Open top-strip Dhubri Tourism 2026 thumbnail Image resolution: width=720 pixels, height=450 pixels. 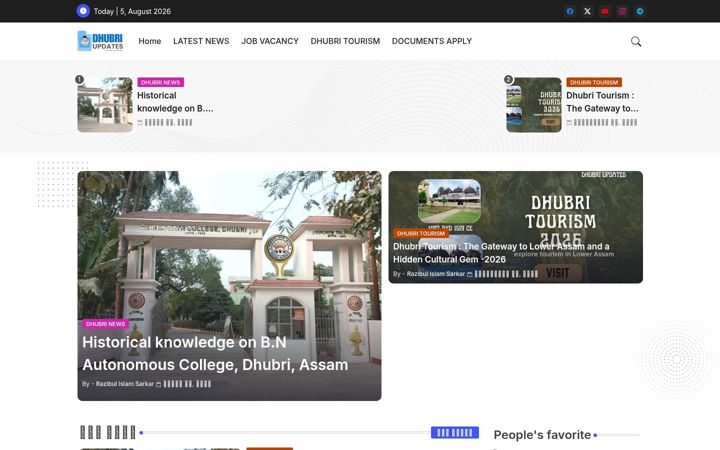[534, 105]
